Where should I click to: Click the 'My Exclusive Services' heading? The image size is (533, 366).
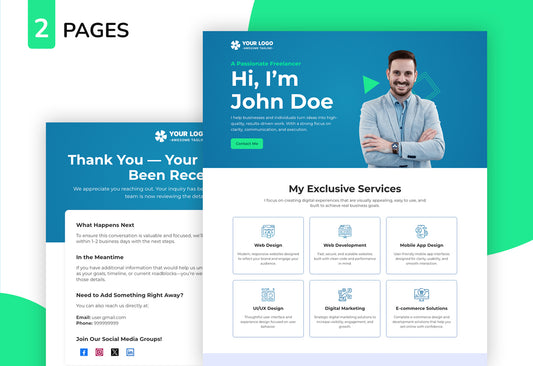[345, 189]
